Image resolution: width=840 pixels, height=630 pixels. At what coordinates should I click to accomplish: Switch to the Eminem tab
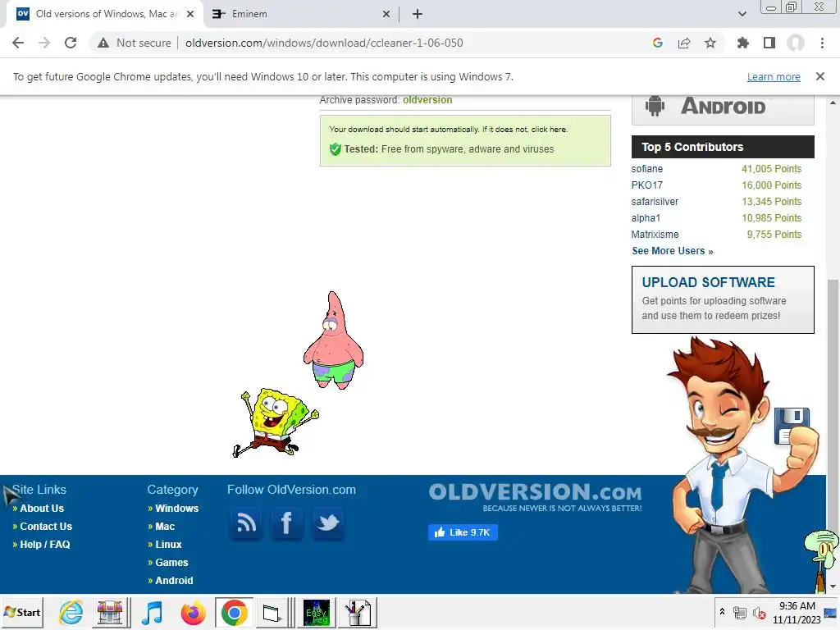pos(300,14)
